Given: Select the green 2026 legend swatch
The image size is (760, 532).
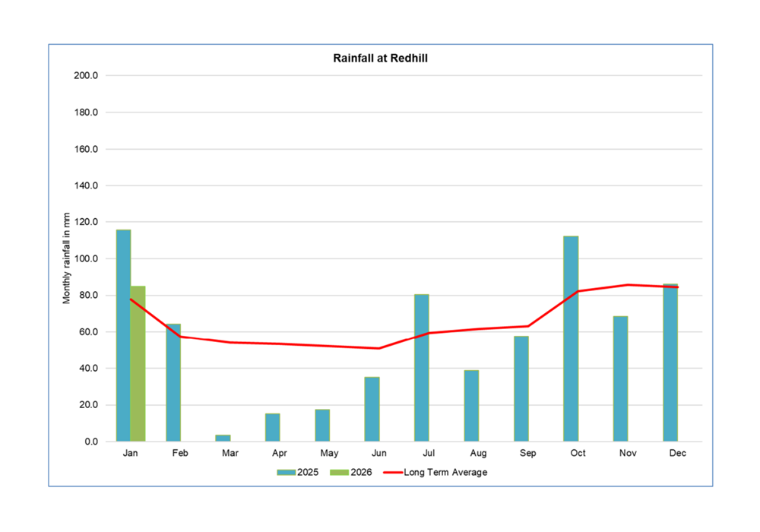Looking at the screenshot, I should point(339,472).
